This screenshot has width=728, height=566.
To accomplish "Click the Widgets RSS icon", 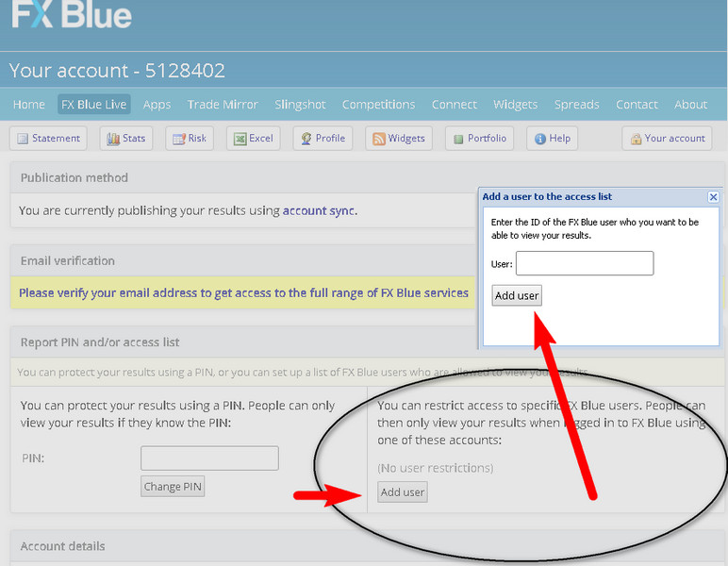I will [x=379, y=139].
